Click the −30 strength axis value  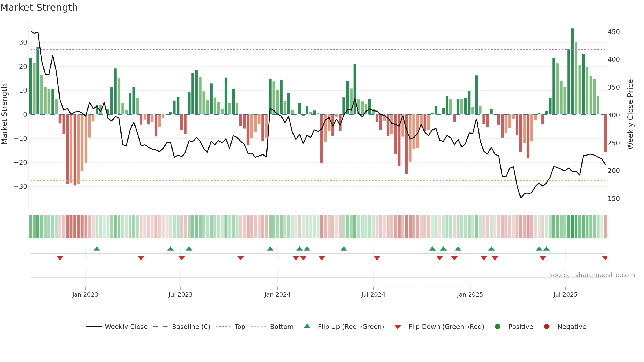tap(21, 186)
